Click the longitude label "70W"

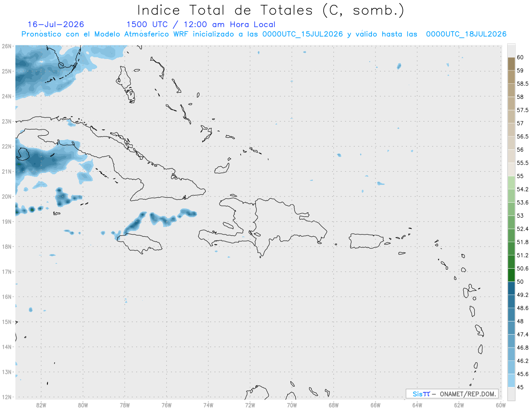tap(292, 405)
